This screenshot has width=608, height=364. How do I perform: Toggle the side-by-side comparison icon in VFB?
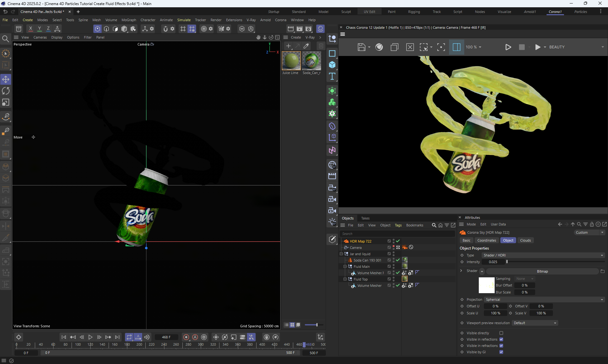[x=456, y=47]
